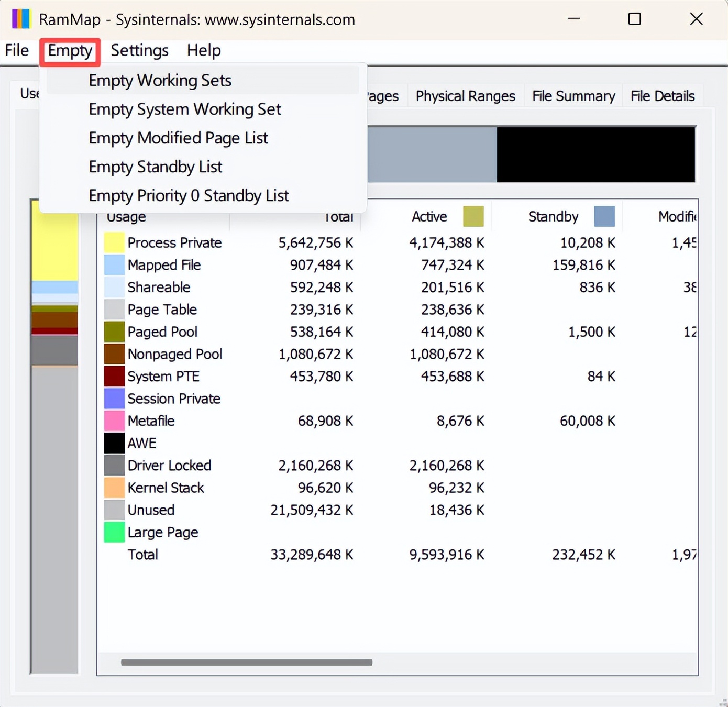728x707 pixels.
Task: Open the Settings menu
Action: 139,50
